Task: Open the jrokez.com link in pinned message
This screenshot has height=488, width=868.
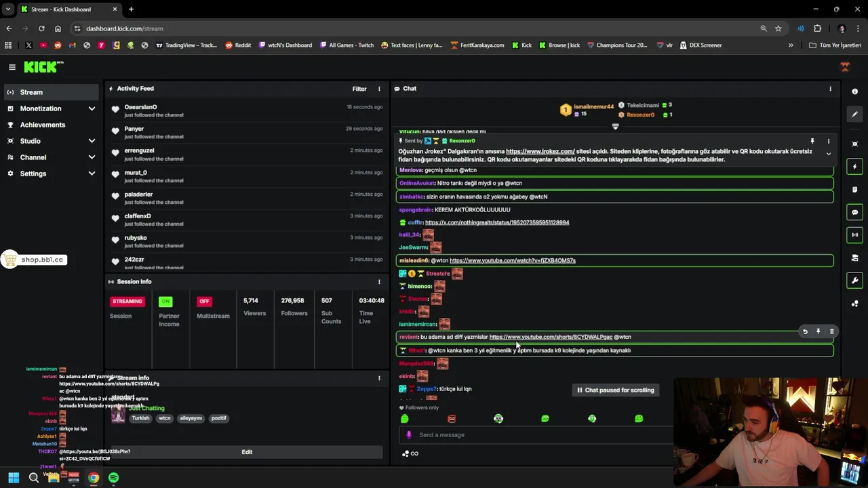Action: tap(540, 152)
